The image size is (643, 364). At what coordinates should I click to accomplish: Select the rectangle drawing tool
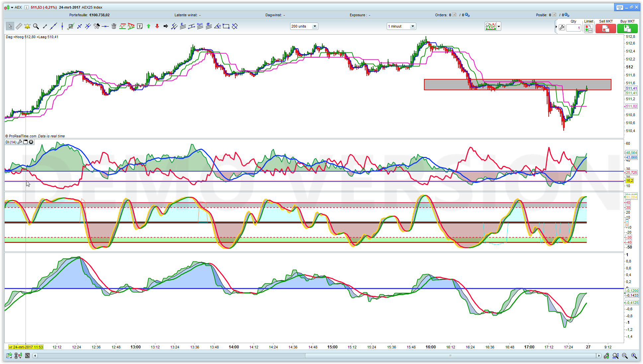click(226, 26)
